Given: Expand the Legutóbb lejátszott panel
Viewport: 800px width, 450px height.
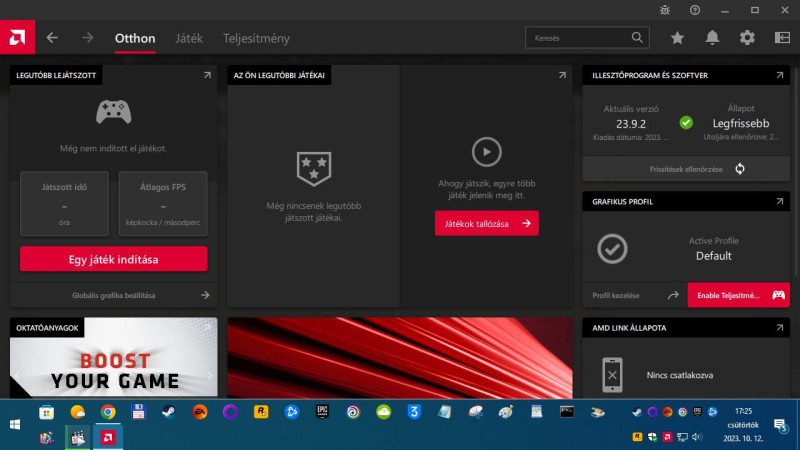Looking at the screenshot, I should pyautogui.click(x=207, y=75).
